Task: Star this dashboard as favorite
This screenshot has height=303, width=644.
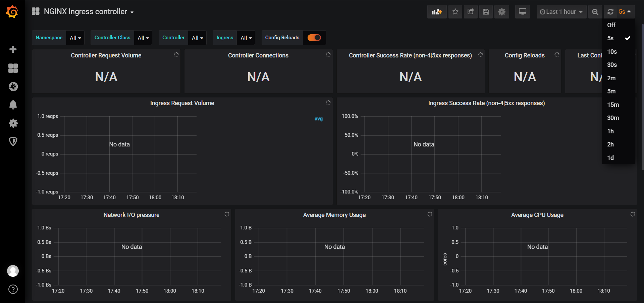Action: (455, 12)
